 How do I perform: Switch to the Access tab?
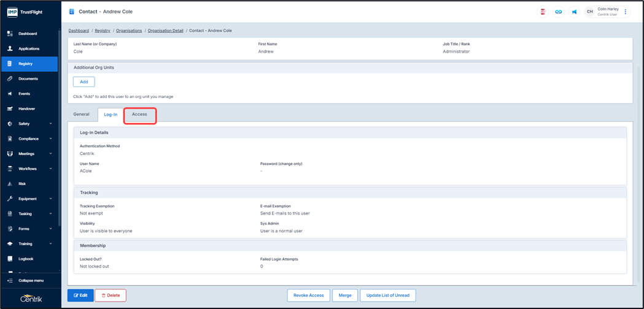click(x=139, y=115)
